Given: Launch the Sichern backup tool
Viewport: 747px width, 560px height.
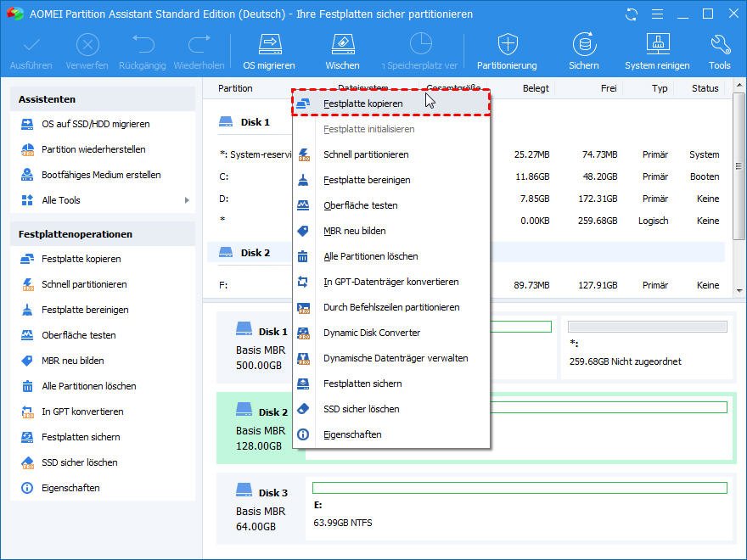Looking at the screenshot, I should pyautogui.click(x=584, y=52).
